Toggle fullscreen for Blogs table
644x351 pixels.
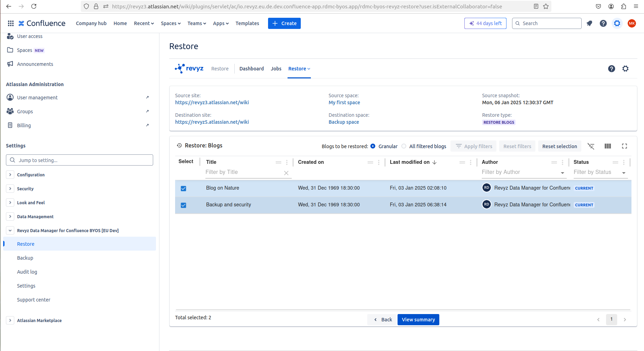[625, 146]
